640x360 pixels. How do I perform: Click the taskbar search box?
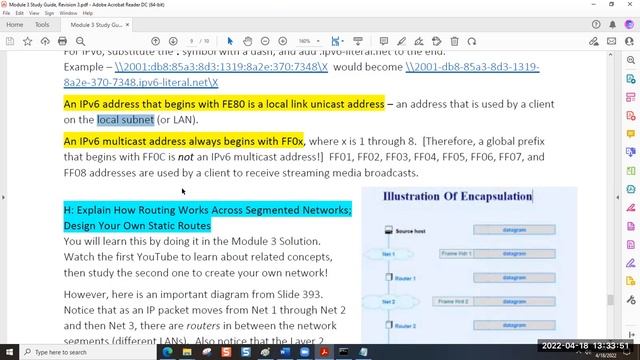[87, 352]
